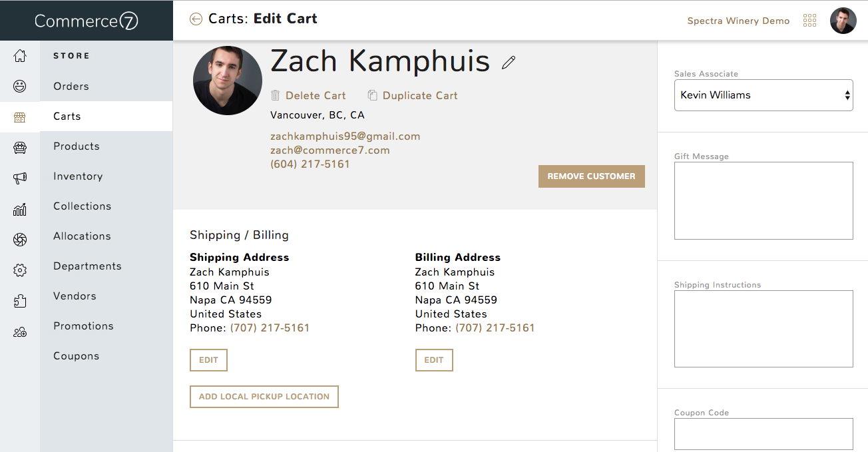Click the home icon in sidebar
868x452 pixels.
[x=20, y=56]
